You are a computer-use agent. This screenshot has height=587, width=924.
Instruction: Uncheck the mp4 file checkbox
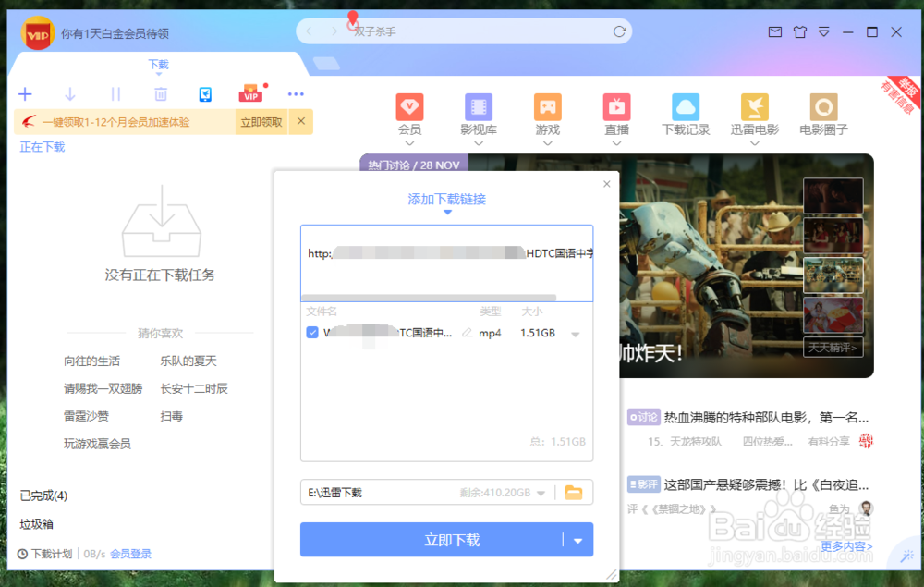(x=312, y=333)
